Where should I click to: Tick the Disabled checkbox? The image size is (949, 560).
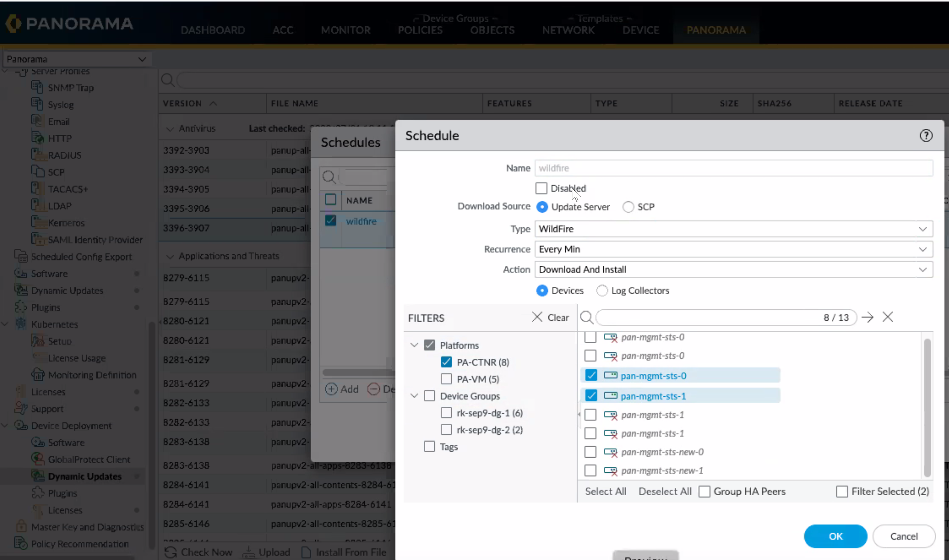(541, 188)
